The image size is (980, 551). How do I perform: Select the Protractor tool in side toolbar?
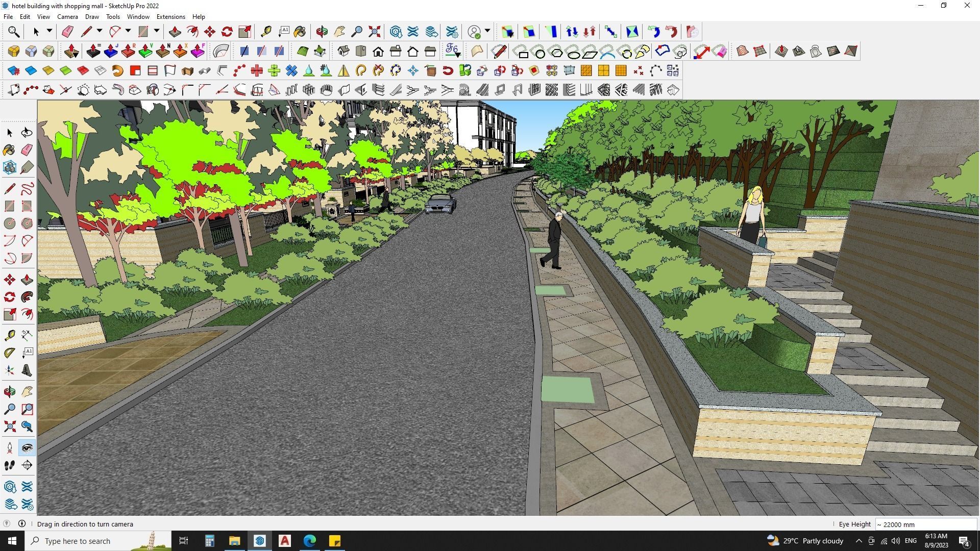(x=10, y=353)
